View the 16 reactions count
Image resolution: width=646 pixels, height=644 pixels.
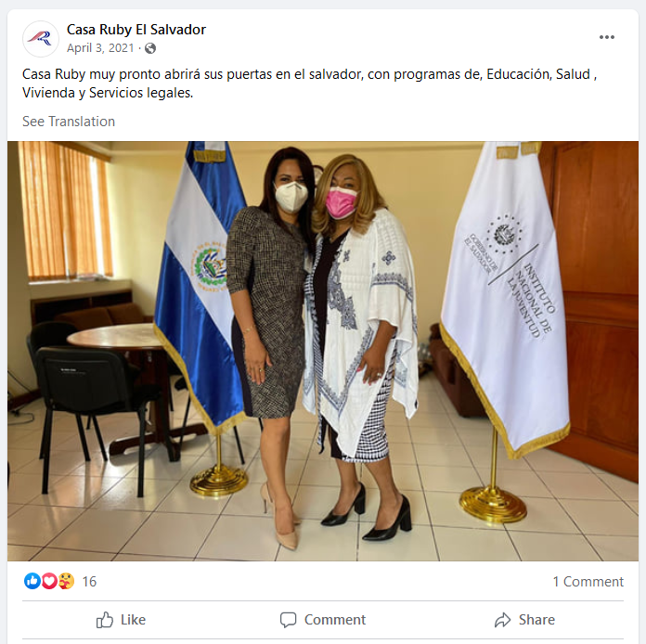pyautogui.click(x=89, y=582)
